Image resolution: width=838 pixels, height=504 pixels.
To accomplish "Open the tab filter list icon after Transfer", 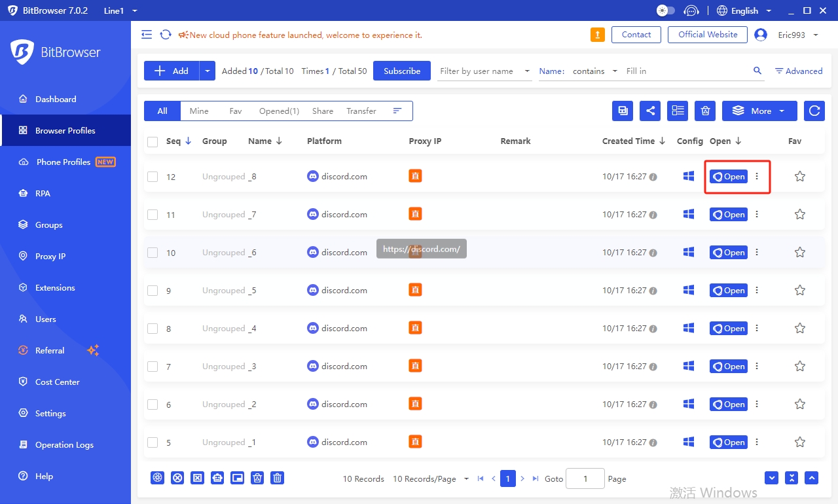I will point(397,111).
